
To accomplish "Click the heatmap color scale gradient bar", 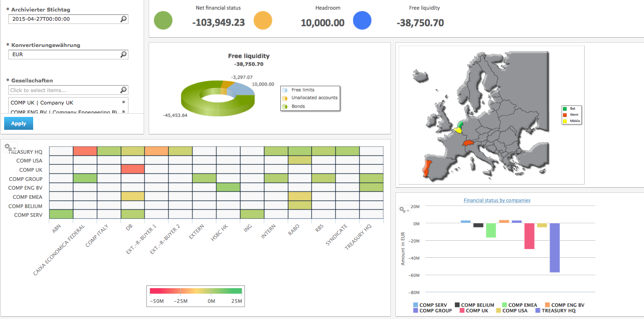I will pyautogui.click(x=196, y=291).
